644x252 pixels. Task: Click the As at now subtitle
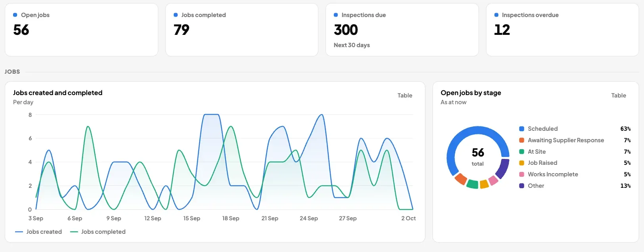(x=453, y=102)
